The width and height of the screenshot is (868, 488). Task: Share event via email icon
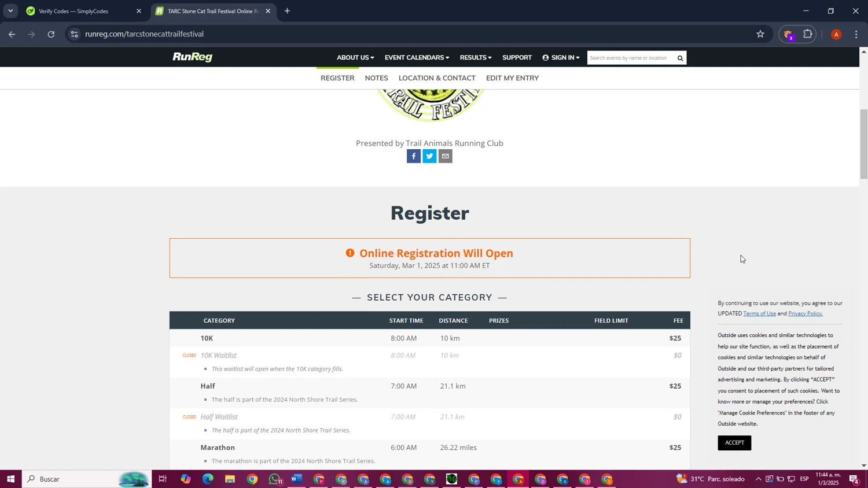445,156
